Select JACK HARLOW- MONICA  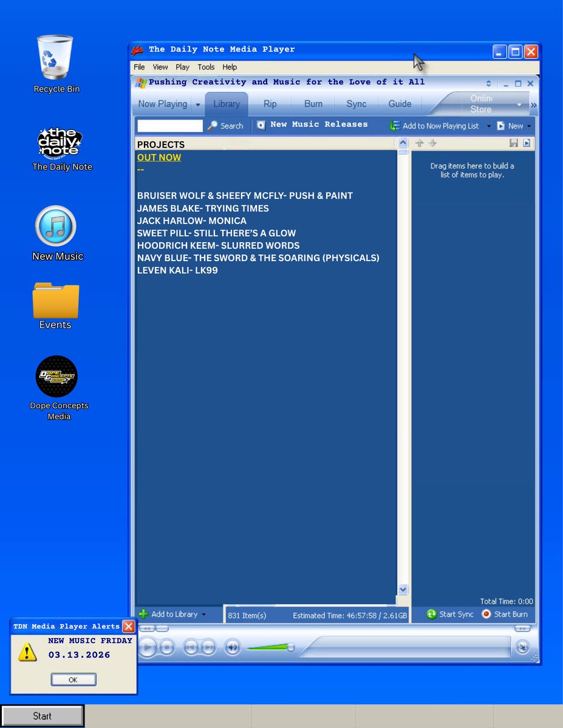coord(192,221)
